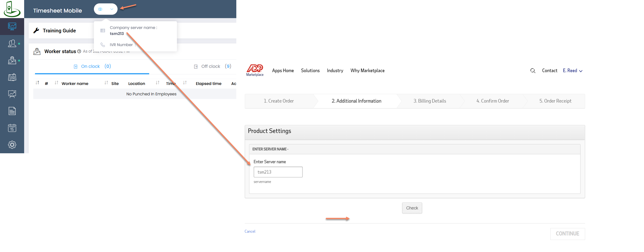Click the IVR Number label
Viewport: 644px width, 252px height.
pos(121,45)
